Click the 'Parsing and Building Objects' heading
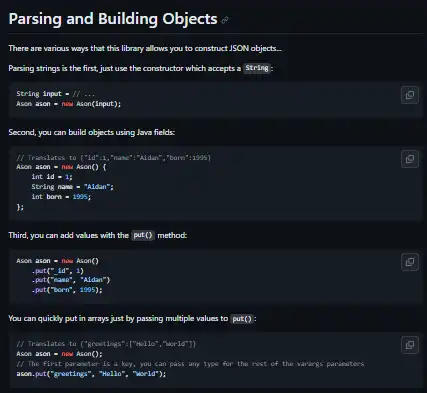 [113, 19]
